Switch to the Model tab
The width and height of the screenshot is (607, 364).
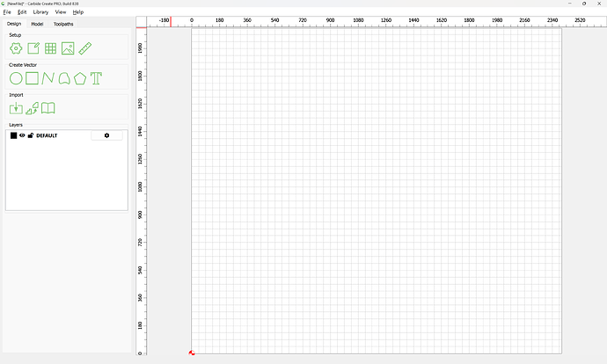(x=37, y=24)
